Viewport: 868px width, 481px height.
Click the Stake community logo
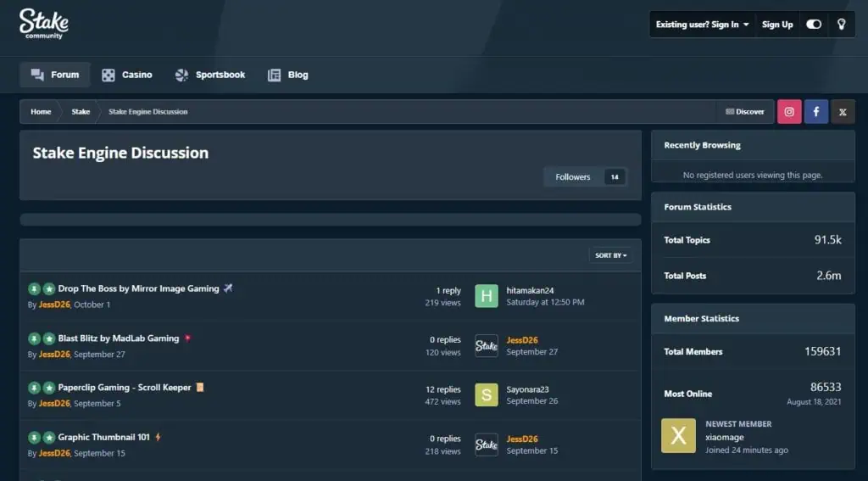pyautogui.click(x=44, y=24)
